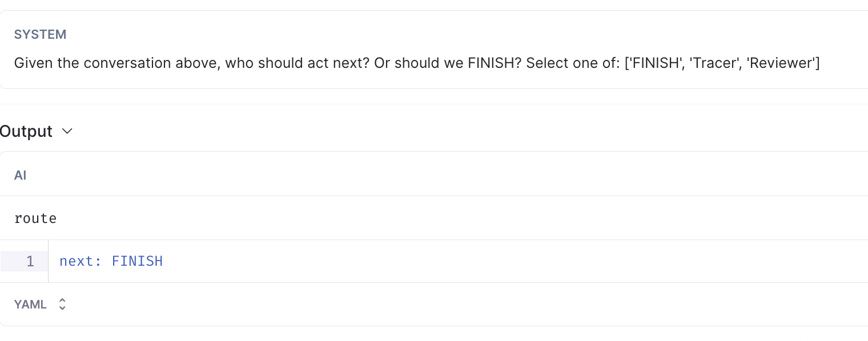Image resolution: width=868 pixels, height=341 pixels.
Task: Select the route tool call name
Action: [x=35, y=218]
